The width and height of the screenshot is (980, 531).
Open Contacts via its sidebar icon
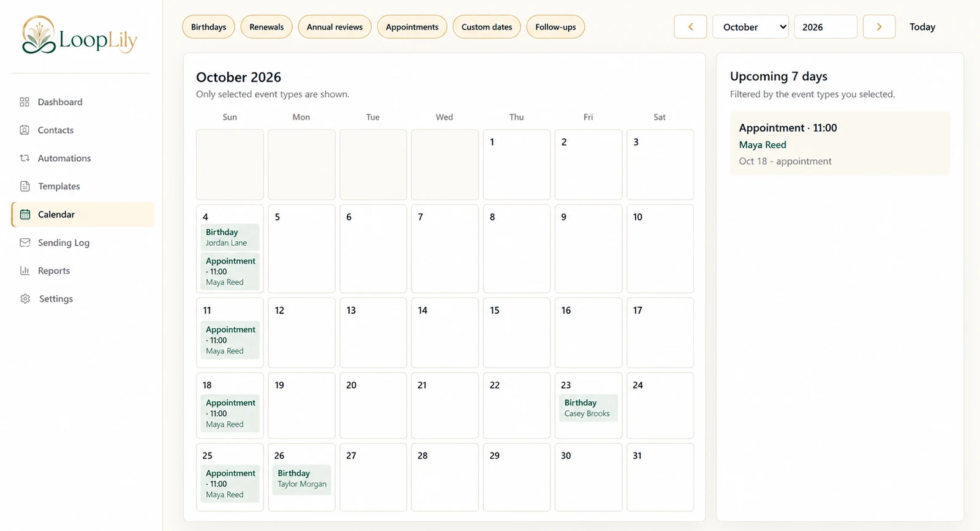24,130
